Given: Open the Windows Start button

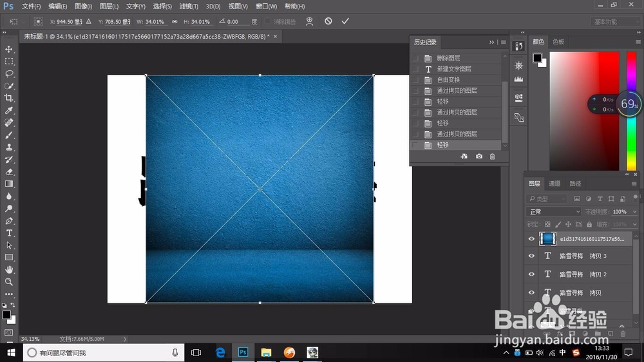Looking at the screenshot, I should coord(11,352).
